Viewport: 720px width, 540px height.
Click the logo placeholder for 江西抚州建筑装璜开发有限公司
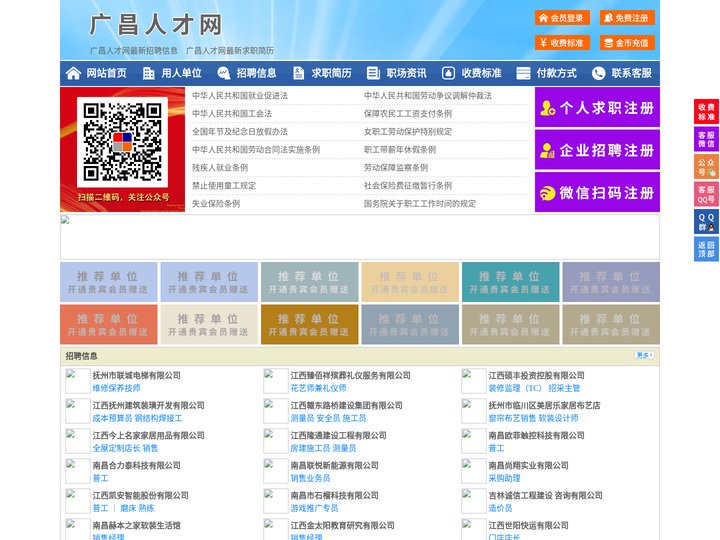[77, 411]
